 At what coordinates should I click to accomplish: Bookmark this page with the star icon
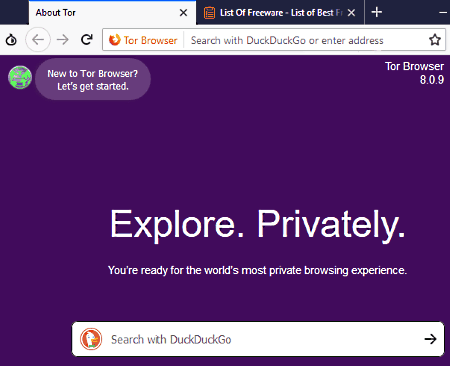tap(435, 40)
